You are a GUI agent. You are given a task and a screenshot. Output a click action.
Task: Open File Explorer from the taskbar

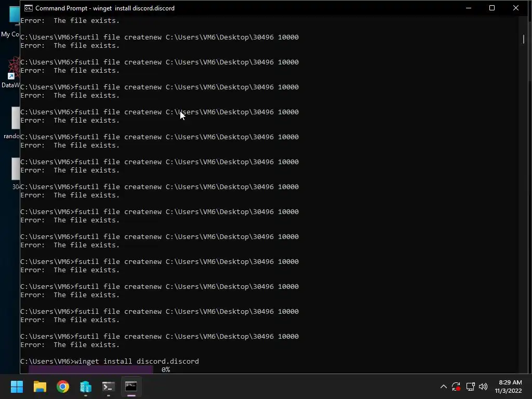[x=39, y=387]
